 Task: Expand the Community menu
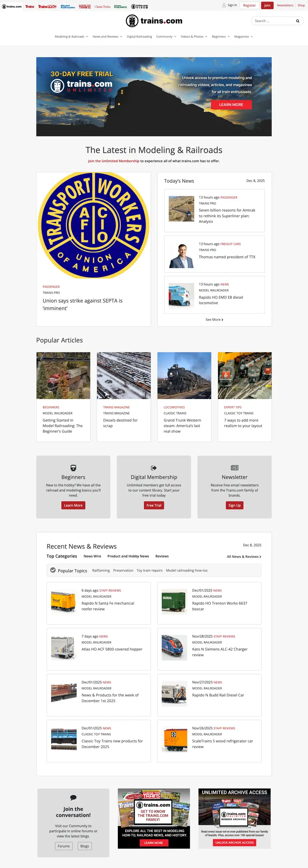(x=166, y=37)
